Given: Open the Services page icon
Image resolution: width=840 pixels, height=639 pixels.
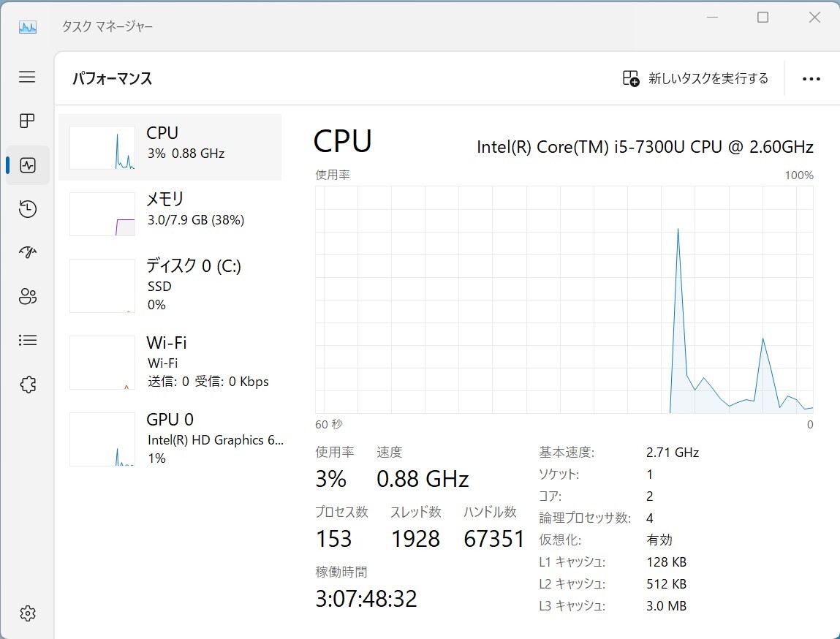Looking at the screenshot, I should tap(27, 384).
